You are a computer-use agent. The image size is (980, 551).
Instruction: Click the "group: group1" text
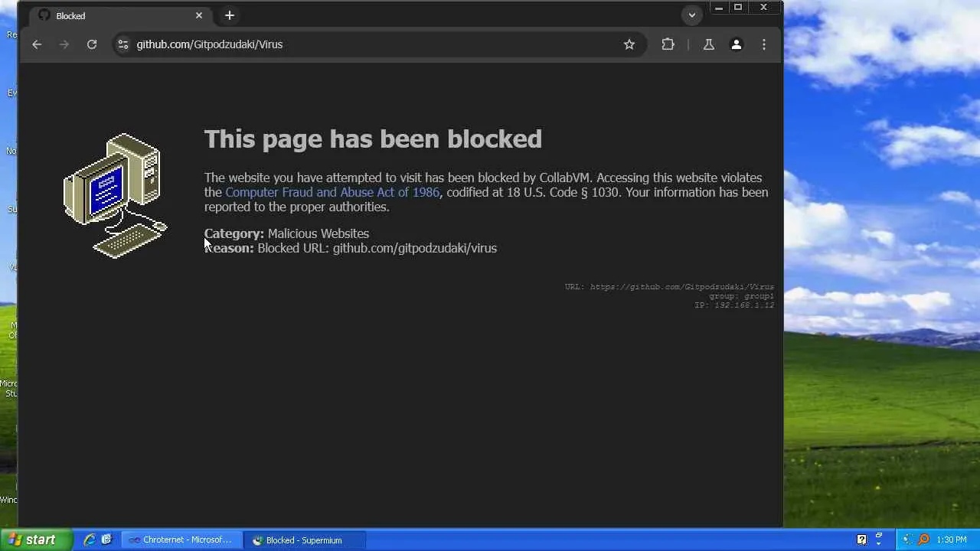tap(741, 296)
